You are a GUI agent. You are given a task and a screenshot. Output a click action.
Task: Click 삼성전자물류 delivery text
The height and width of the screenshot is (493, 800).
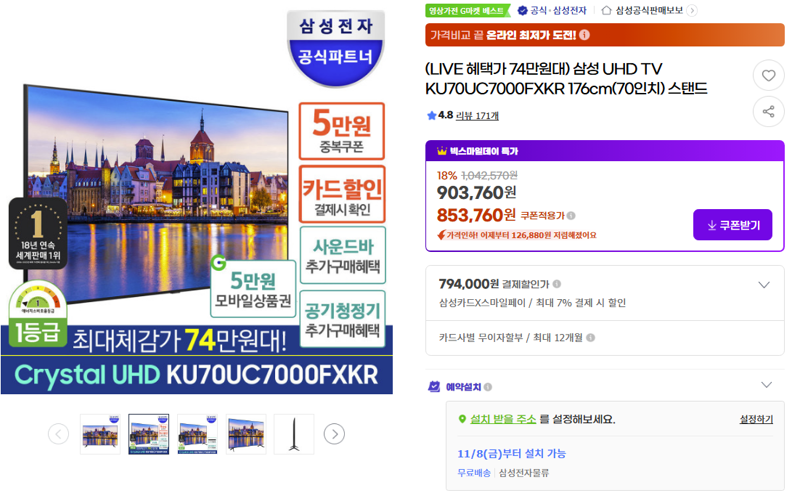point(523,473)
